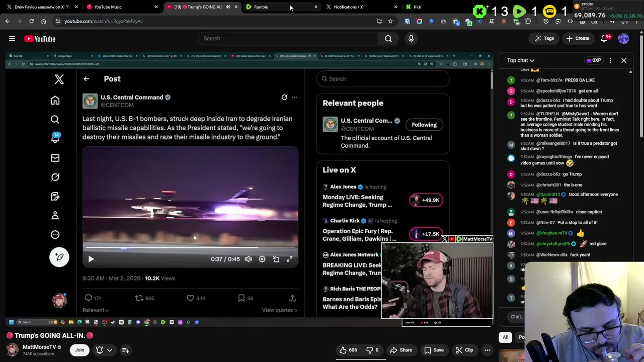
Task: Click the X Explore search icon in sidebar
Action: tap(55, 120)
